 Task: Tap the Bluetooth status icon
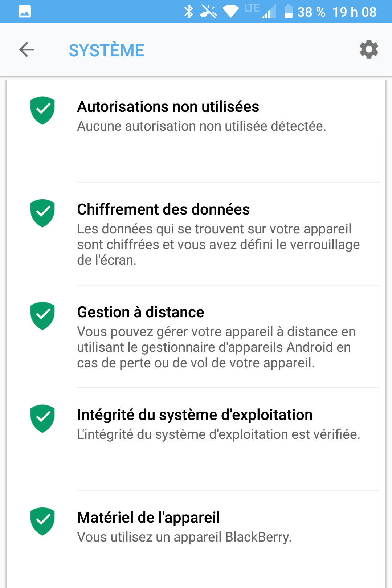point(188,12)
